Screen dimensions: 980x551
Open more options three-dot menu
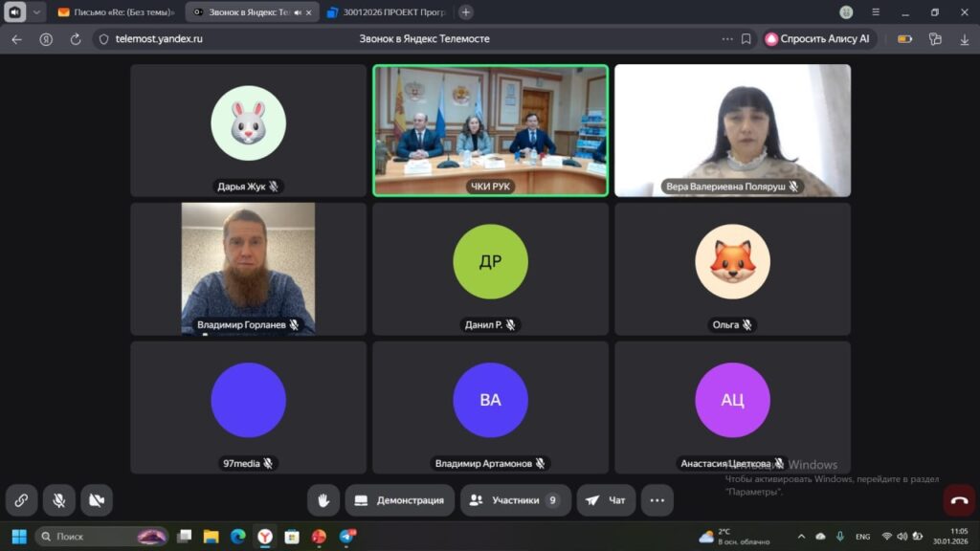(x=657, y=500)
